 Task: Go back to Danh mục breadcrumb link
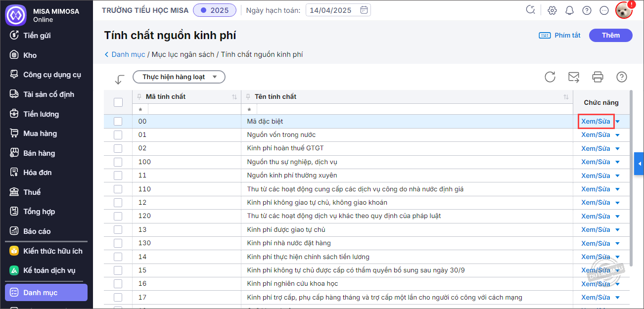point(128,54)
